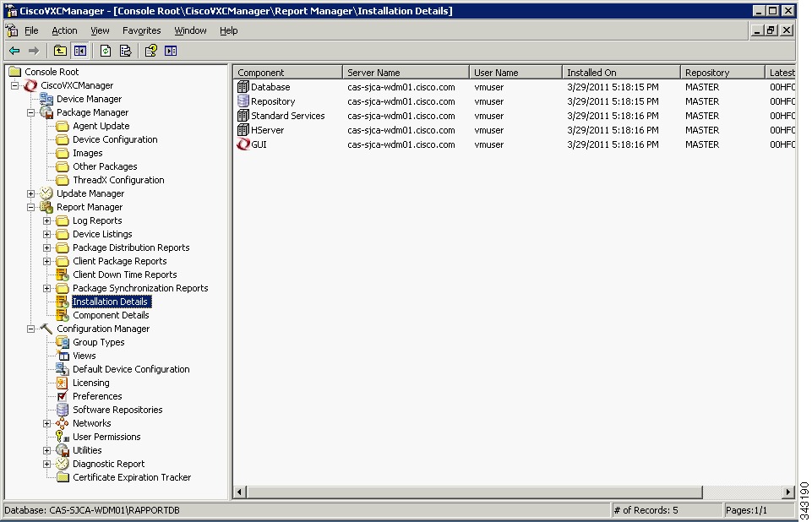The image size is (812, 522).
Task: Sort by the Installed On column header
Action: click(x=621, y=73)
